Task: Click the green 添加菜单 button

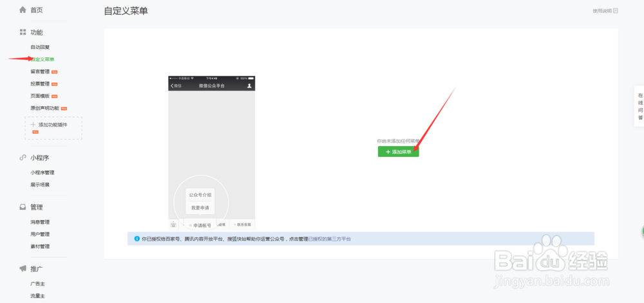Action: [x=399, y=152]
